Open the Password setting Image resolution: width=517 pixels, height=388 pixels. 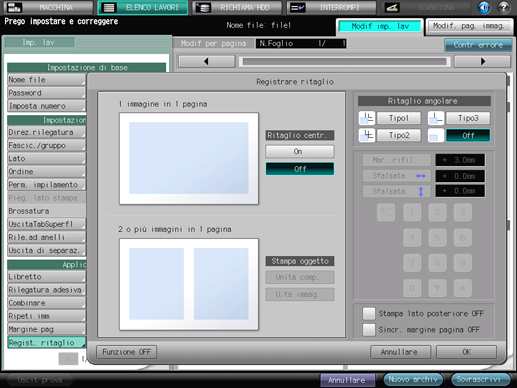(x=46, y=93)
